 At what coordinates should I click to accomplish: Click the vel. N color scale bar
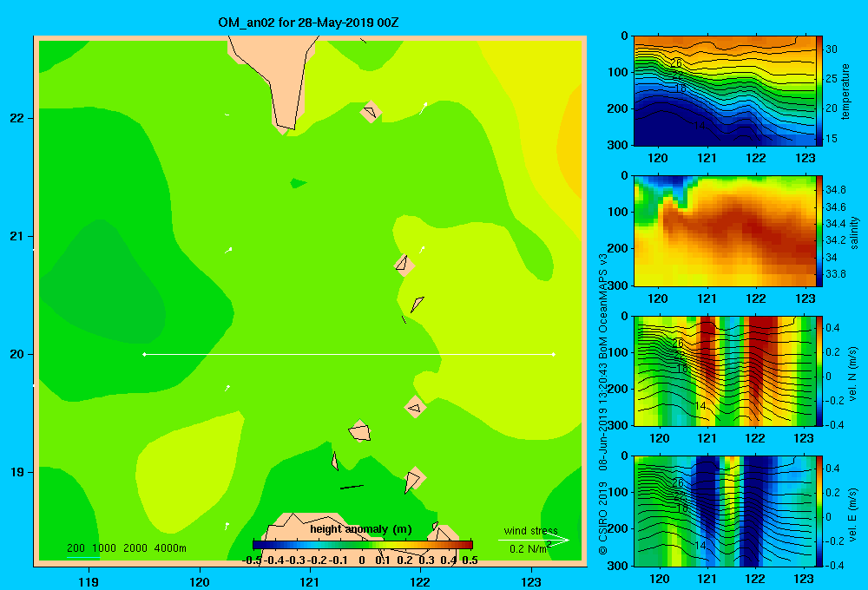point(819,370)
